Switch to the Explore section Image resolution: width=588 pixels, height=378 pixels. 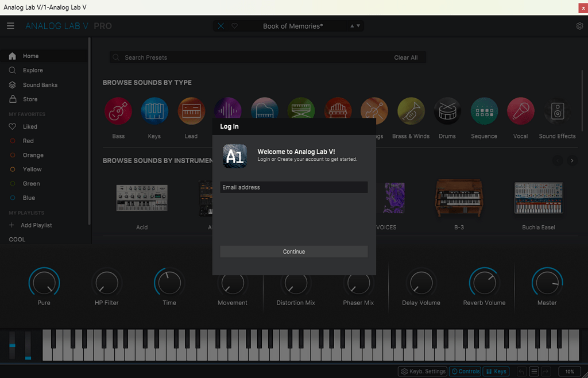point(26,70)
